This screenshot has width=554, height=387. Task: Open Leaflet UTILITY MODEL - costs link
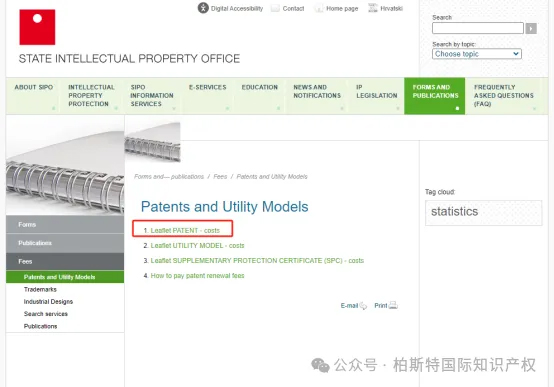(x=198, y=246)
